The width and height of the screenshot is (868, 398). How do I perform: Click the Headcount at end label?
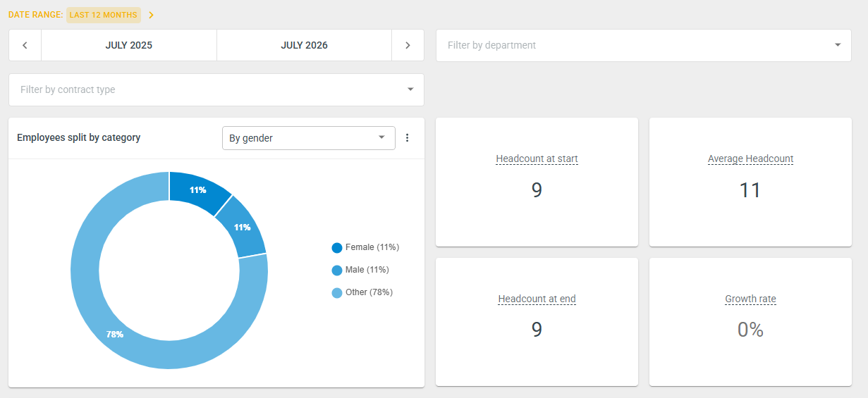537,299
